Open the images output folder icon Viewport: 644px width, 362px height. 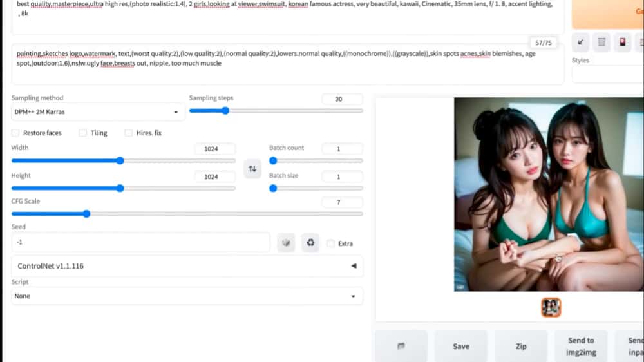(401, 346)
